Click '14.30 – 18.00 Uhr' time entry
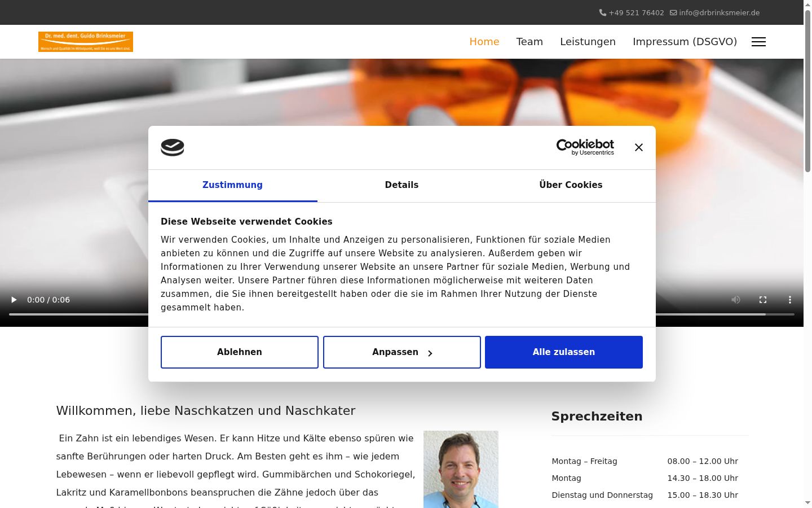812x508 pixels. coord(703,478)
